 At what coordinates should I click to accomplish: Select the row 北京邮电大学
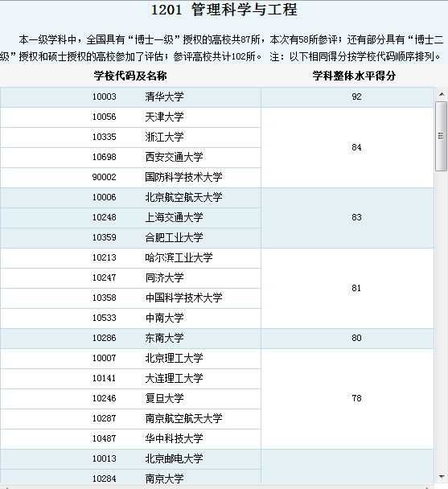(x=130, y=459)
